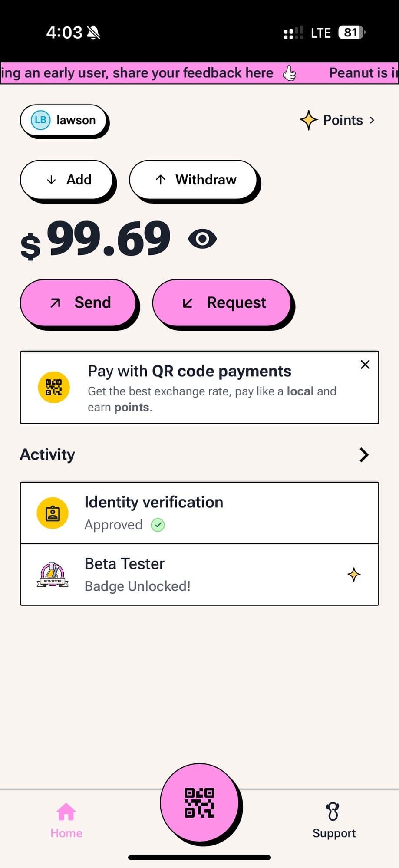Tap the Beta Tester badge icon
The image size is (399, 868).
(53, 575)
